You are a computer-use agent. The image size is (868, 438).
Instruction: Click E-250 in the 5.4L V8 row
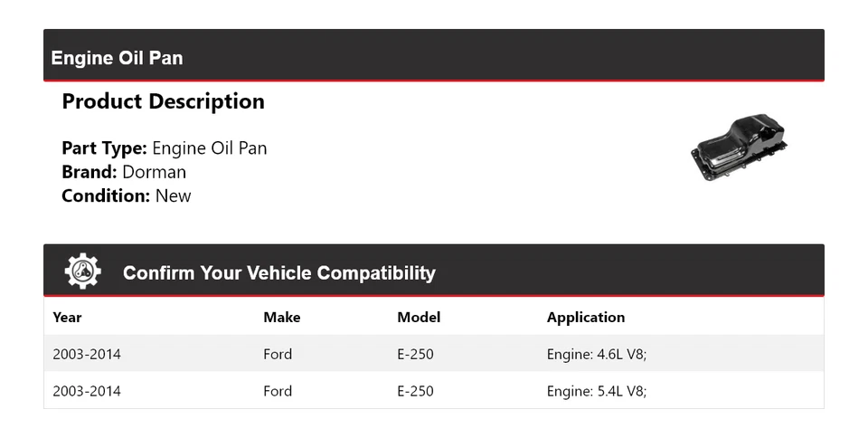(x=415, y=391)
